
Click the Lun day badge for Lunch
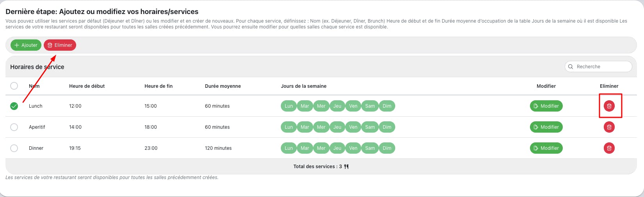click(x=289, y=106)
